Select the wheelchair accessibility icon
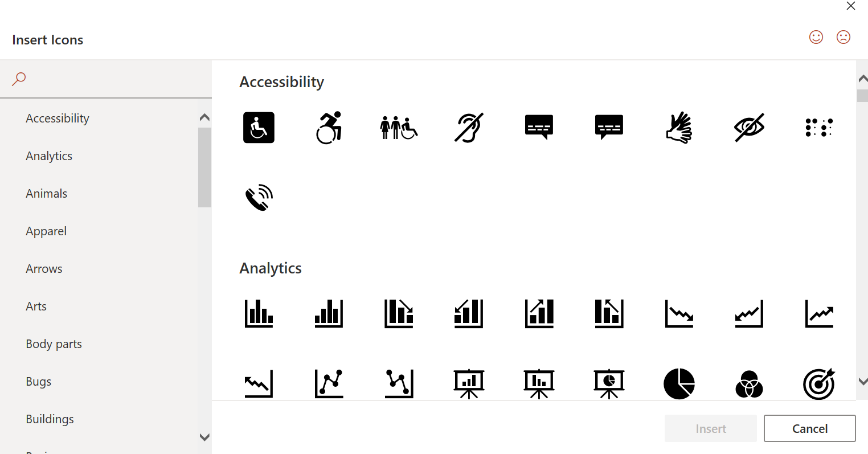 click(x=259, y=127)
